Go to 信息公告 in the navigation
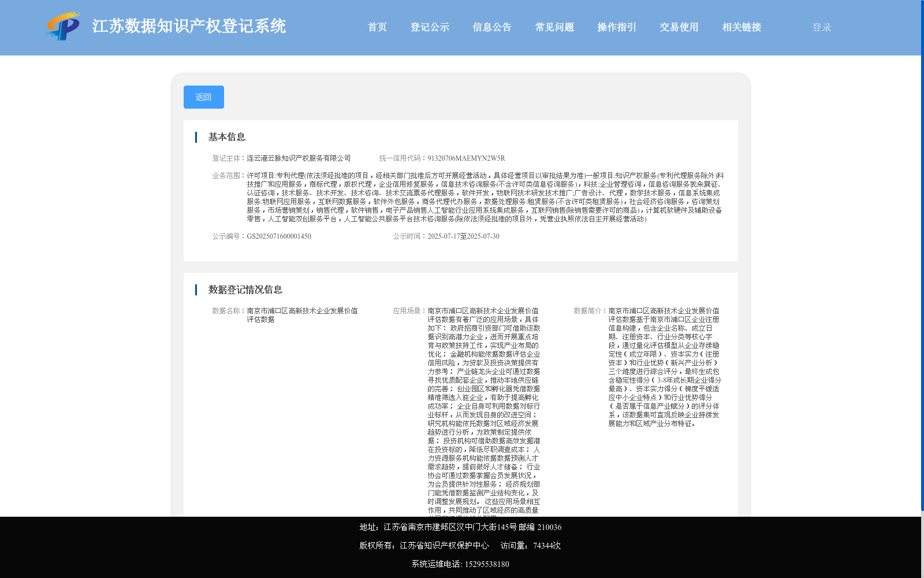This screenshot has height=578, width=924. point(492,27)
